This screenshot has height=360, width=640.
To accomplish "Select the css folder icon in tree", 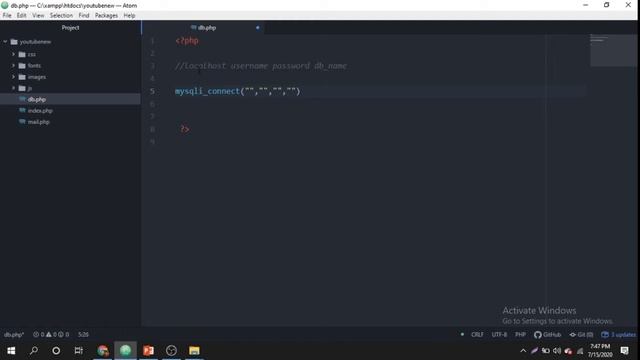I will 22,54.
